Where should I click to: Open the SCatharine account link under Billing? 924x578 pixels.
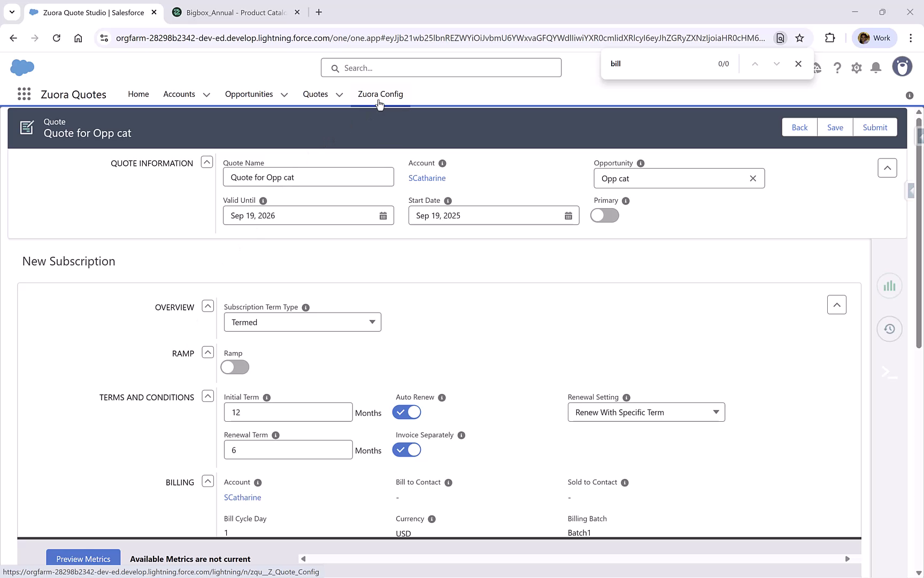[x=242, y=497]
